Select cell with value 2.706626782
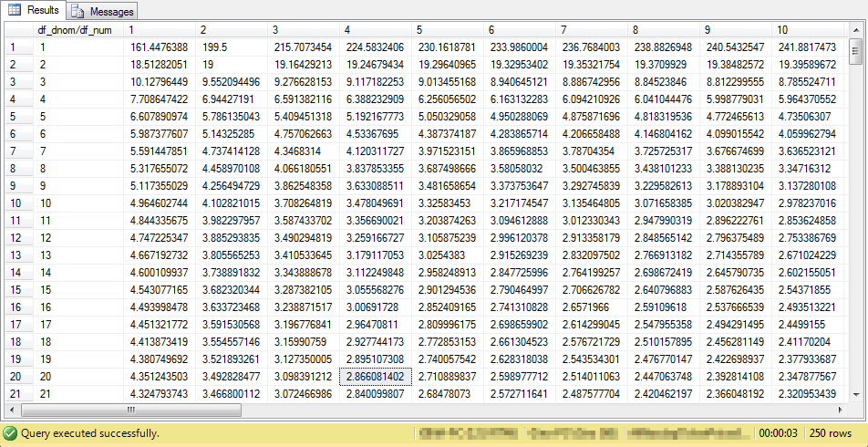 coord(591,290)
